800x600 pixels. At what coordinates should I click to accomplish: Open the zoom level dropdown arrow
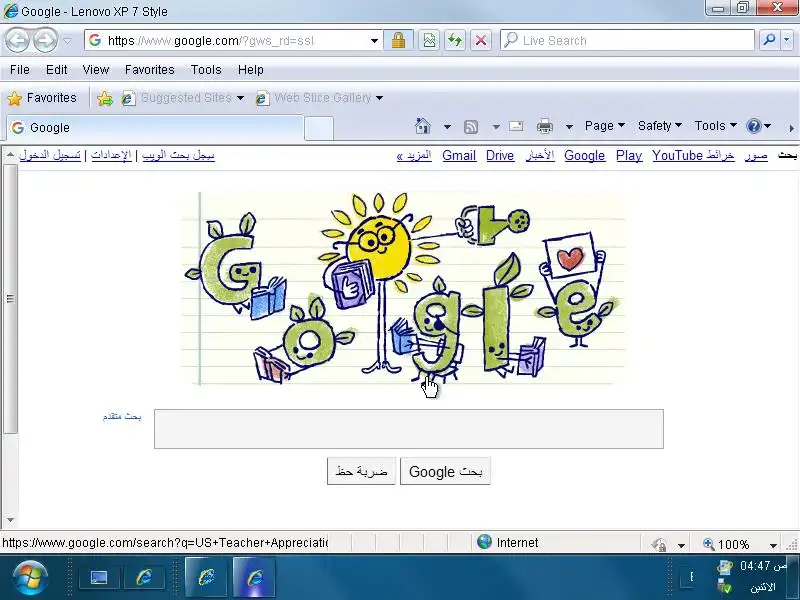(x=773, y=545)
